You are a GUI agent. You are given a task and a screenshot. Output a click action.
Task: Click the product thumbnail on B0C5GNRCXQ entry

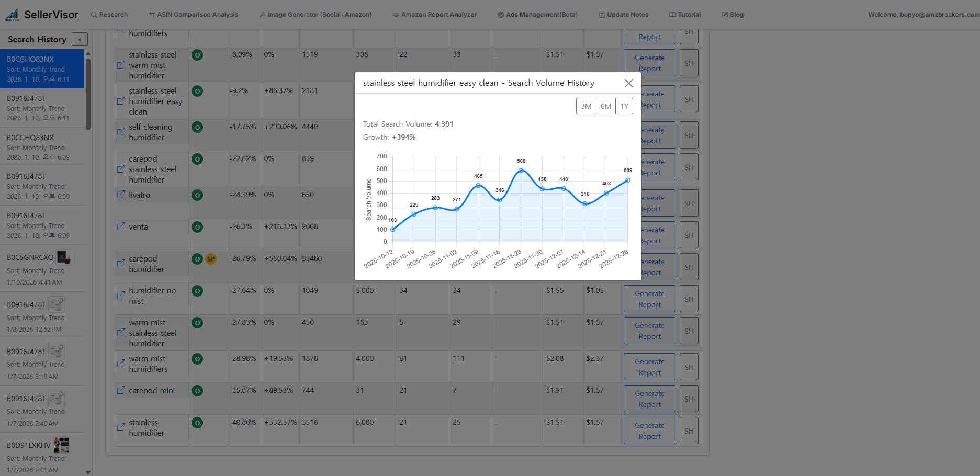point(63,257)
